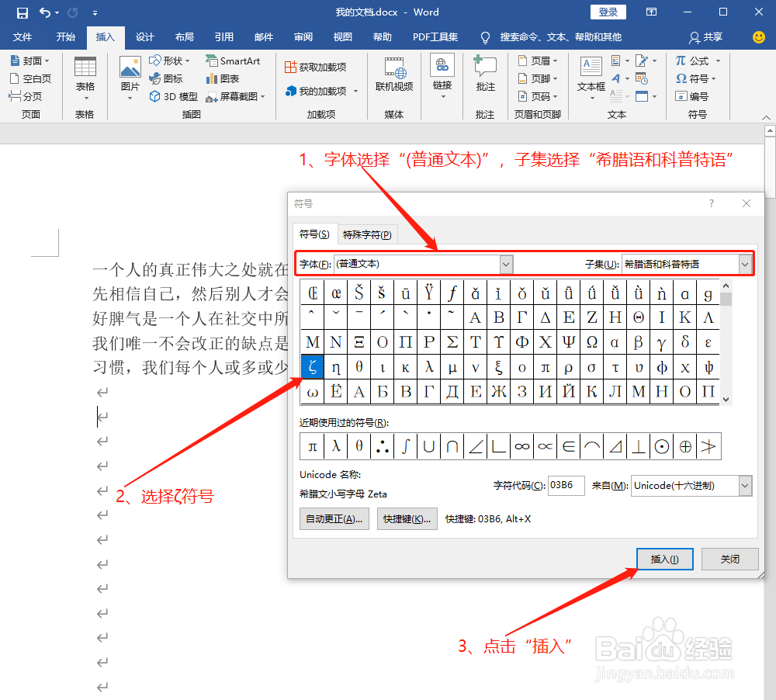The image size is (776, 700).
Task: Open 我的加载项 add-ins
Action: point(322,91)
